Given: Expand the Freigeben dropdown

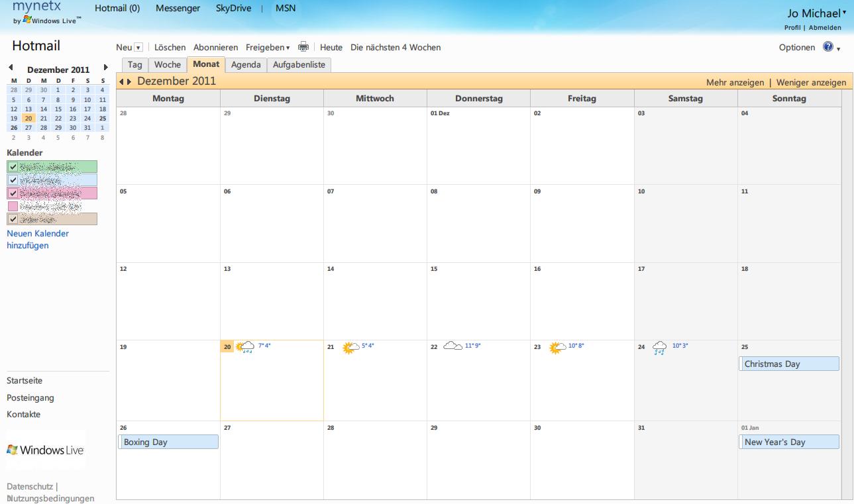Looking at the screenshot, I should click(288, 48).
